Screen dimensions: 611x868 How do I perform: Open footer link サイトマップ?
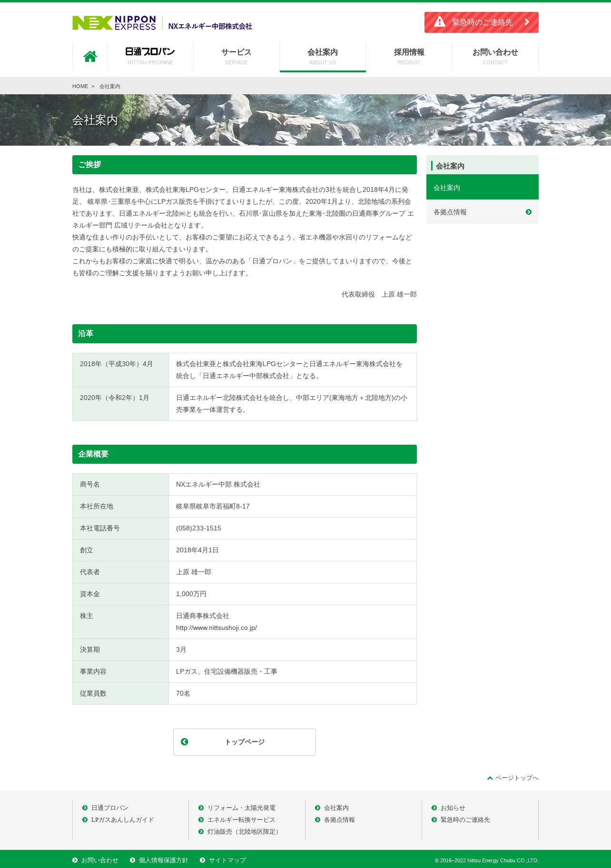pos(227,860)
